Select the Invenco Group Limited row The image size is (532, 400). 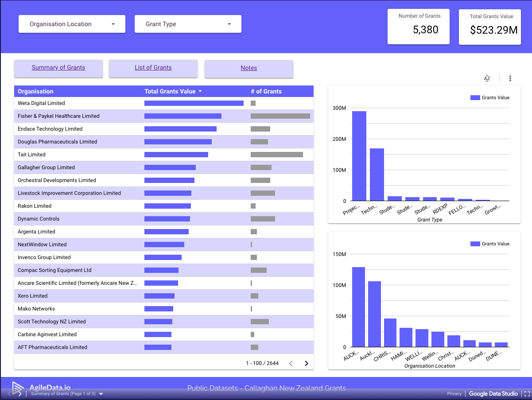point(164,257)
